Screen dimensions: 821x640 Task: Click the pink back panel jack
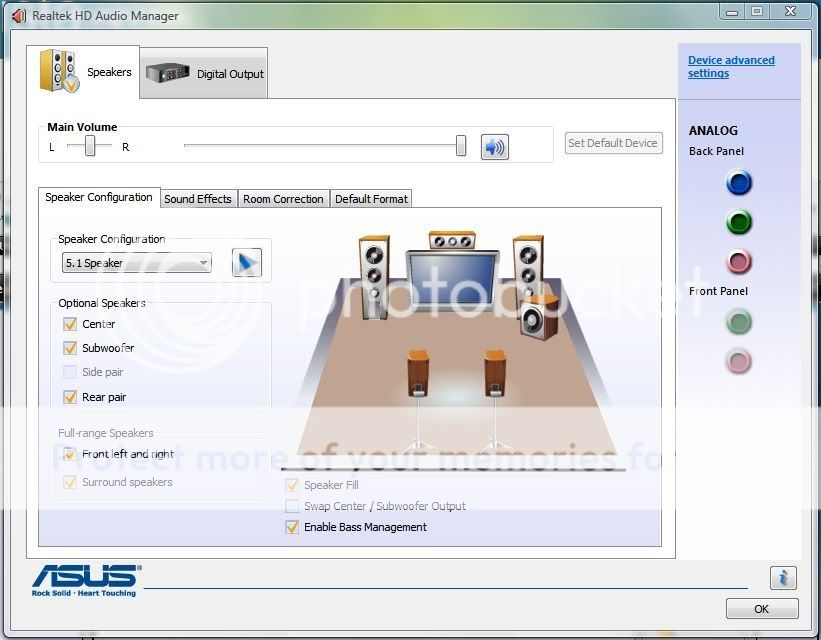click(739, 262)
